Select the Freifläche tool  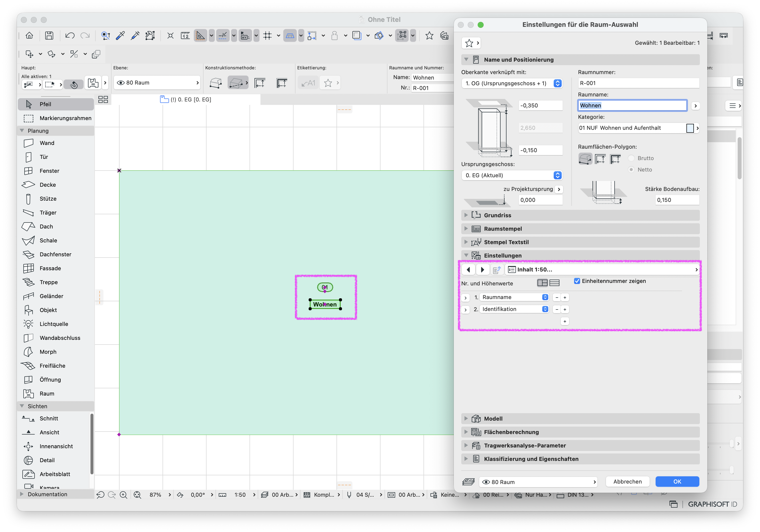[56, 365]
